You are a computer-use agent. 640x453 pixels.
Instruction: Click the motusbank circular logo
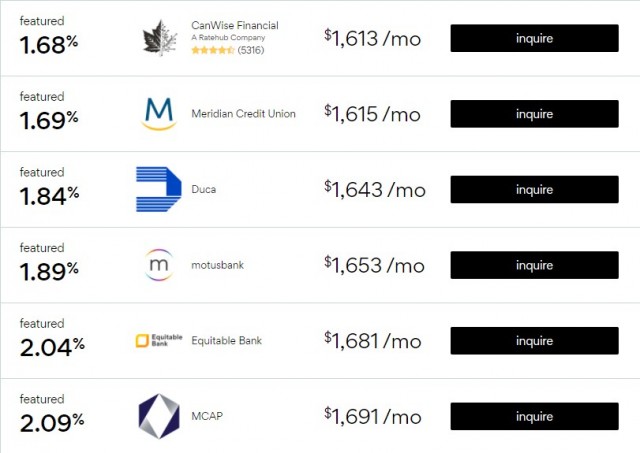click(159, 265)
